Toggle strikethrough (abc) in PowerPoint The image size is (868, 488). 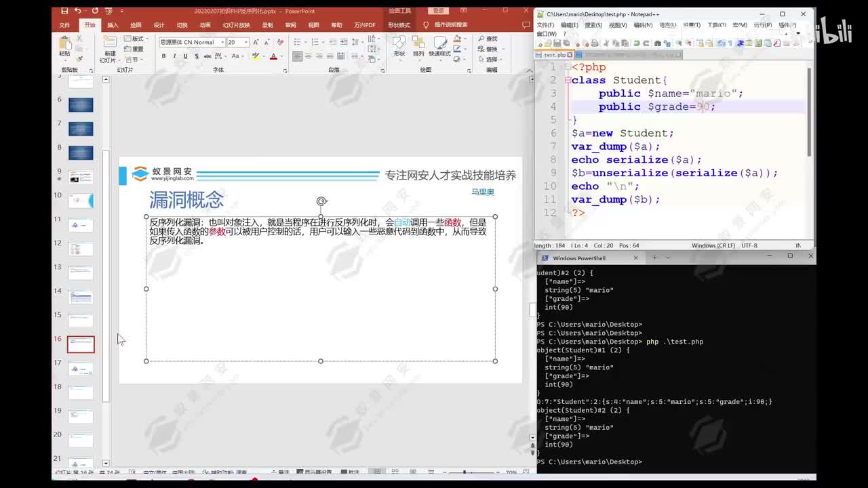click(208, 56)
